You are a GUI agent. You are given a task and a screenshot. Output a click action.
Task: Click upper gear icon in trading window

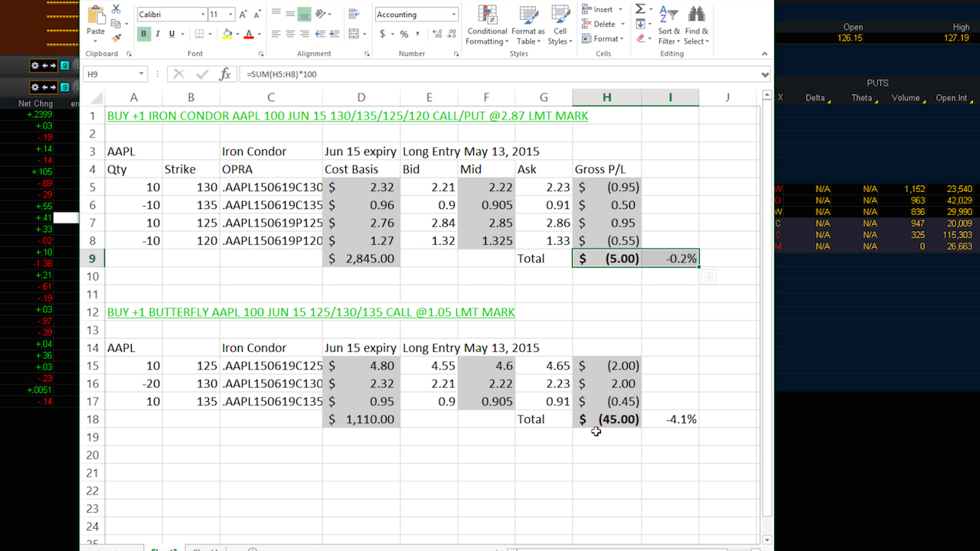pos(34,66)
